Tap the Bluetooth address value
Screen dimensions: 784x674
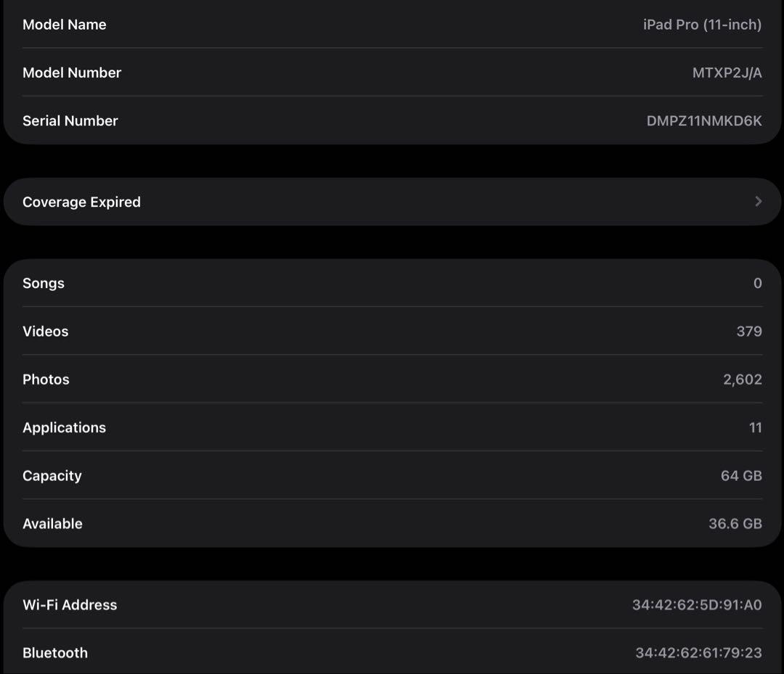tap(698, 653)
